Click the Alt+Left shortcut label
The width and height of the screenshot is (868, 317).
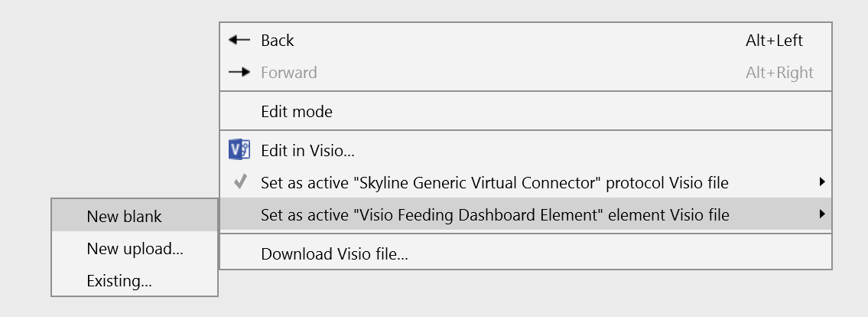(x=774, y=40)
